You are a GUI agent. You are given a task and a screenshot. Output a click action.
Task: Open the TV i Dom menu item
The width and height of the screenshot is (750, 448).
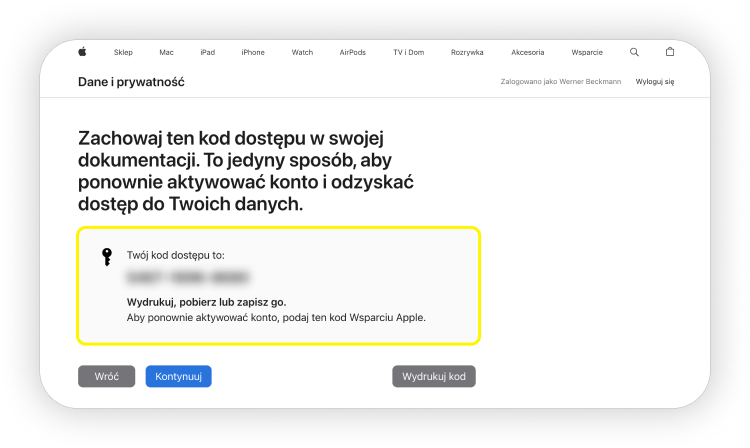[408, 52]
